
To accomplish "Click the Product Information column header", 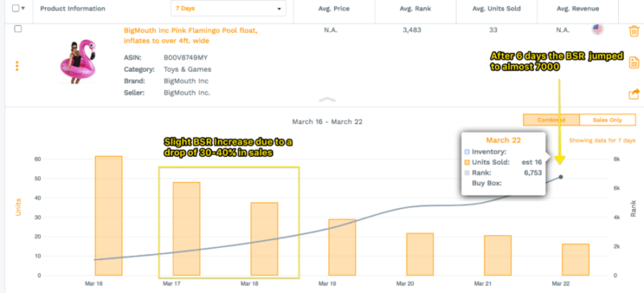I will [72, 9].
